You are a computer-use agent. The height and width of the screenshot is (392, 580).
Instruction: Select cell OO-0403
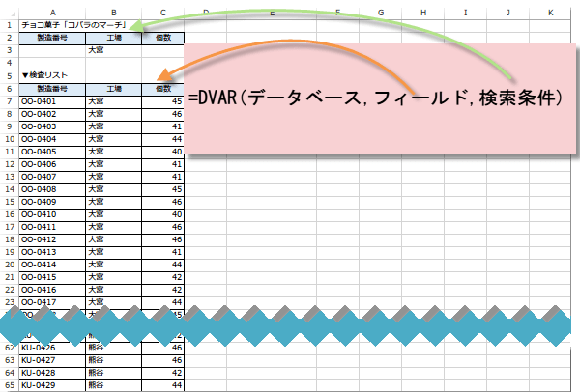[52, 126]
